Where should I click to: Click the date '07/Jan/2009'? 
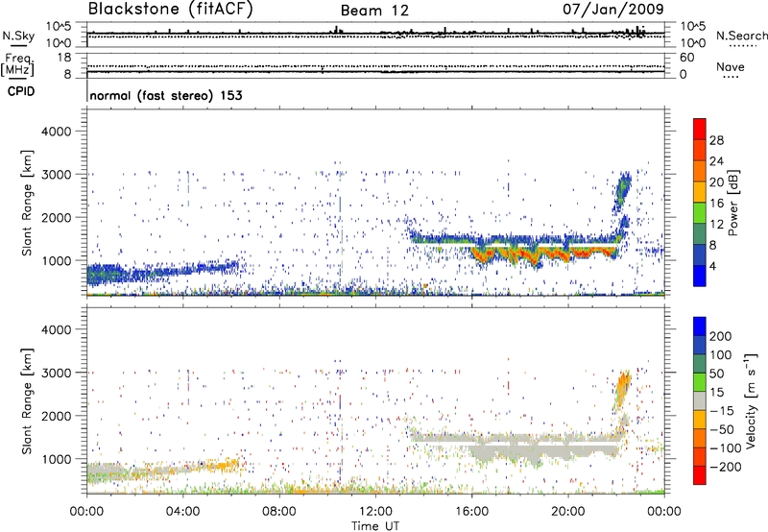click(613, 9)
